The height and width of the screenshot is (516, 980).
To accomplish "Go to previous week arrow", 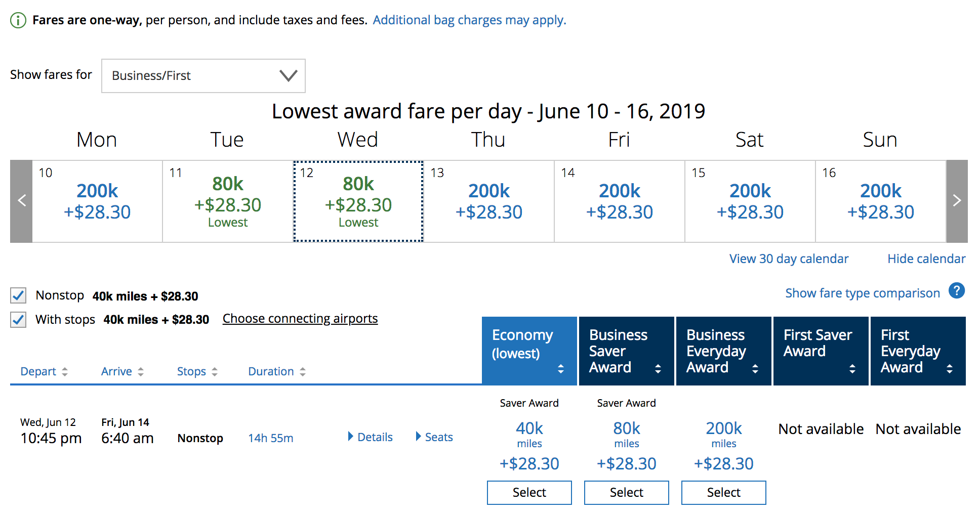I will 21,201.
